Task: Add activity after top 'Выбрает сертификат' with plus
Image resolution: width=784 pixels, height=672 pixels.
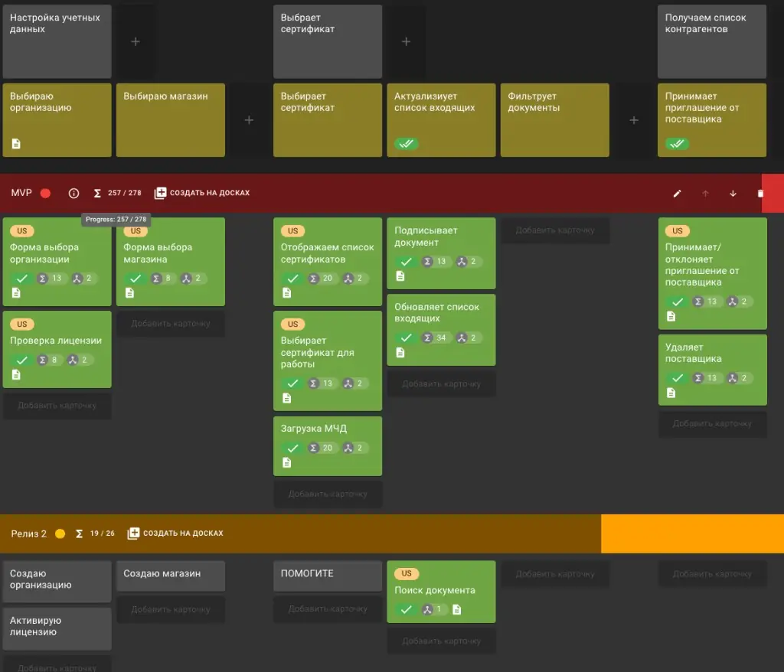Action: coord(406,41)
